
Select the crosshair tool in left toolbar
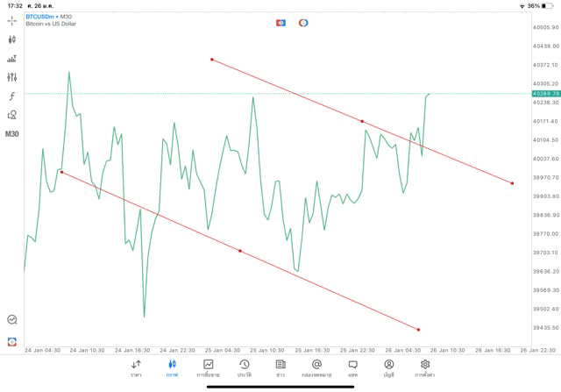(12, 19)
